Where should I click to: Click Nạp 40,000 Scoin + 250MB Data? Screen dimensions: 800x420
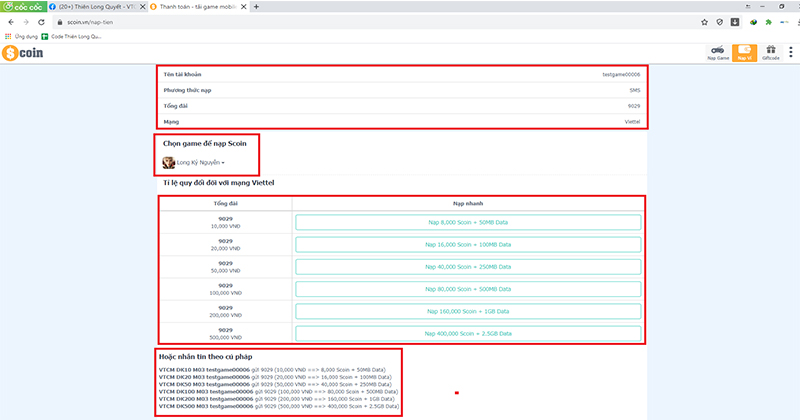tap(468, 267)
